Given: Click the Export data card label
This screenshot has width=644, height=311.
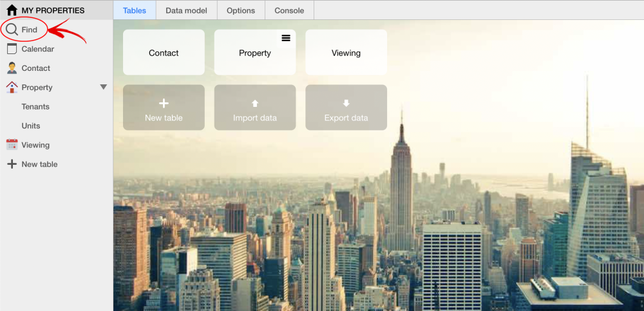Looking at the screenshot, I should point(346,118).
